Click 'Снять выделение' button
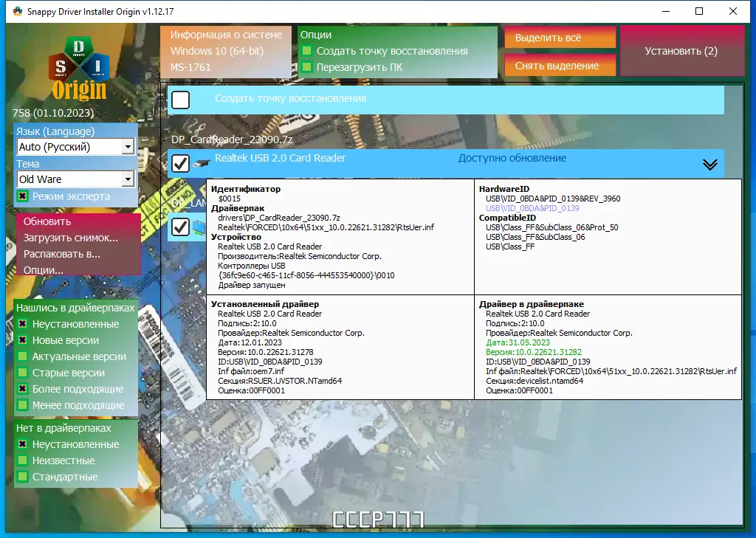 click(560, 66)
